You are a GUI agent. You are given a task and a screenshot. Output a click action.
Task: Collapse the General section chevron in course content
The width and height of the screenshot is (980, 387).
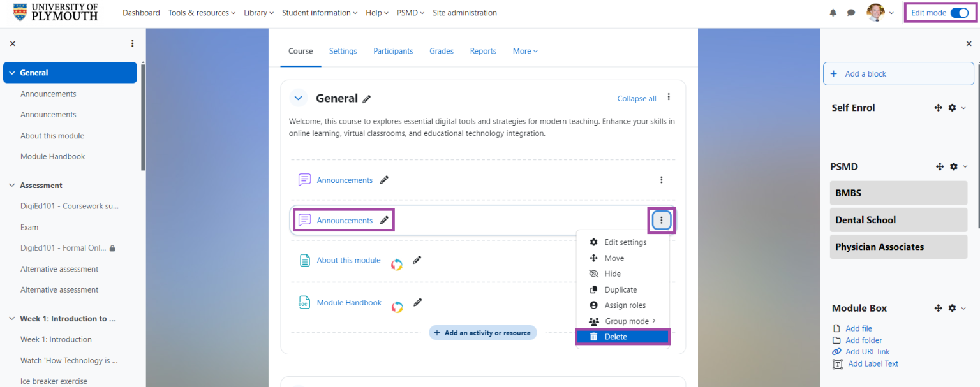click(x=298, y=98)
